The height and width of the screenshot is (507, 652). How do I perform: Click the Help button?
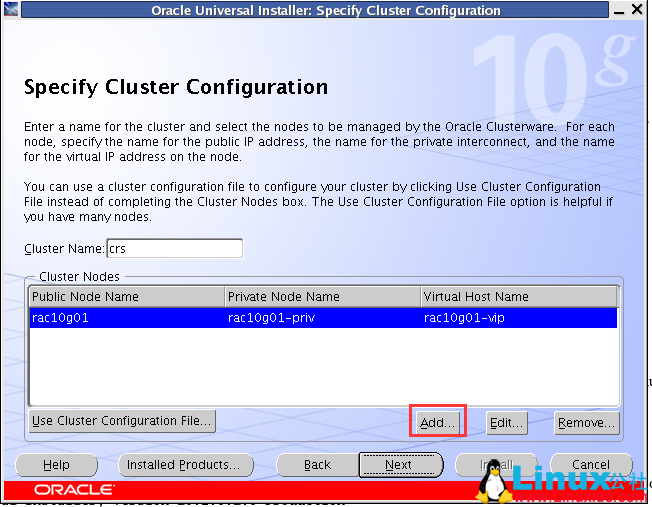[57, 465]
